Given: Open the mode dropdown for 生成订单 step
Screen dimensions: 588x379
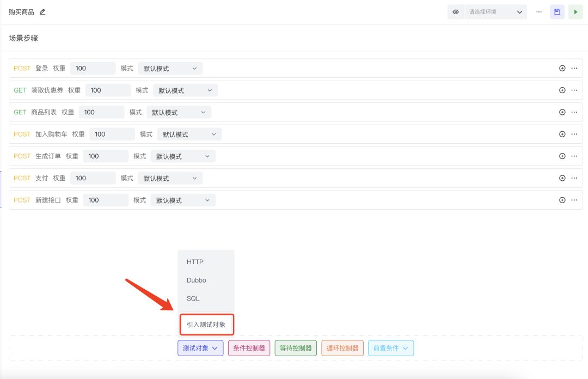Looking at the screenshot, I should pos(183,156).
